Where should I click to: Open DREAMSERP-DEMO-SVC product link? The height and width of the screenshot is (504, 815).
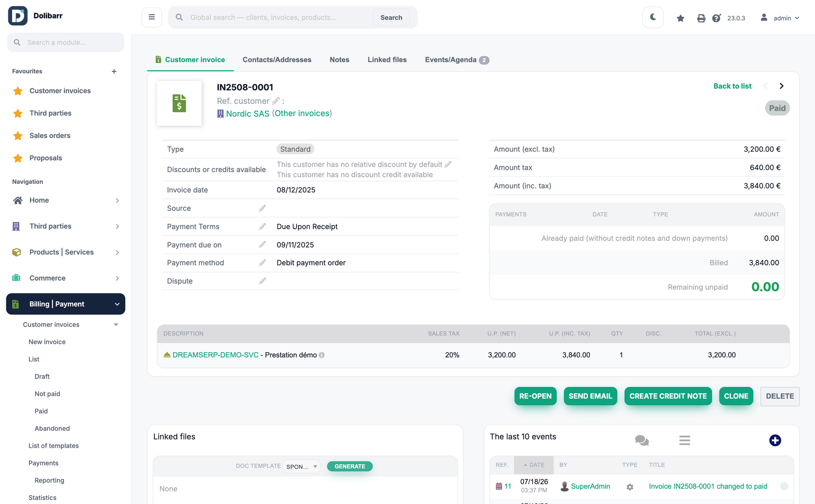click(x=215, y=355)
